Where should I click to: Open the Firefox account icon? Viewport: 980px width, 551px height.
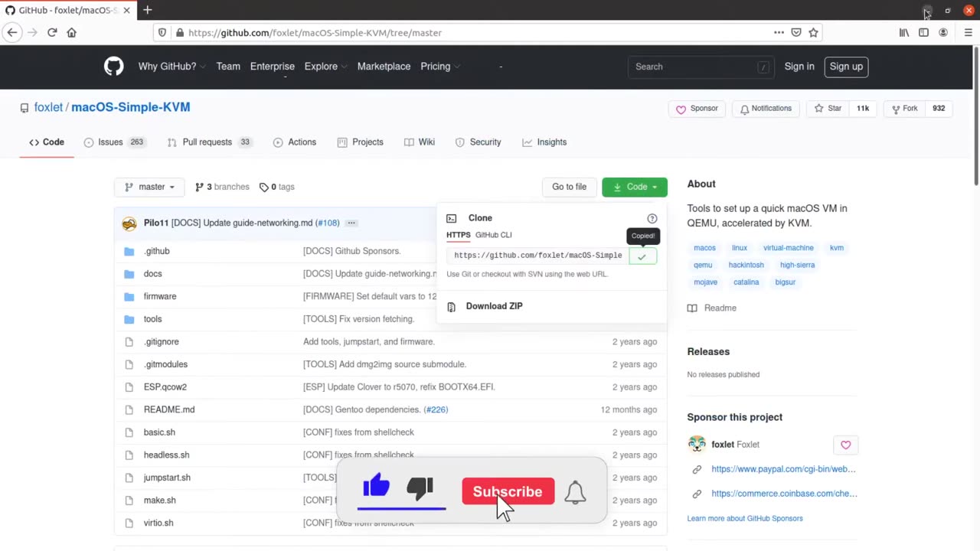coord(943,33)
